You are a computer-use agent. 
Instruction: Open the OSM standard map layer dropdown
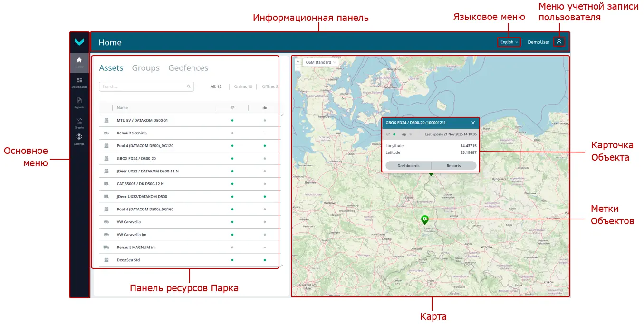pos(319,62)
